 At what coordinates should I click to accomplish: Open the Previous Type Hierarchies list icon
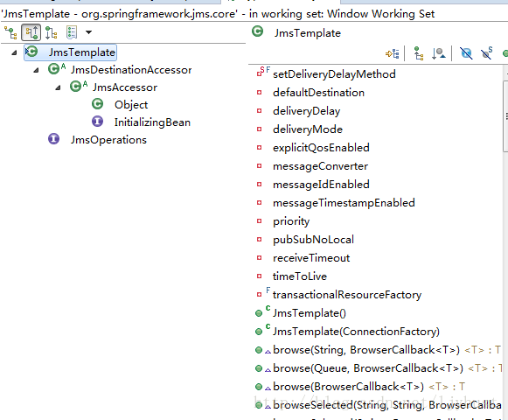[x=72, y=32]
